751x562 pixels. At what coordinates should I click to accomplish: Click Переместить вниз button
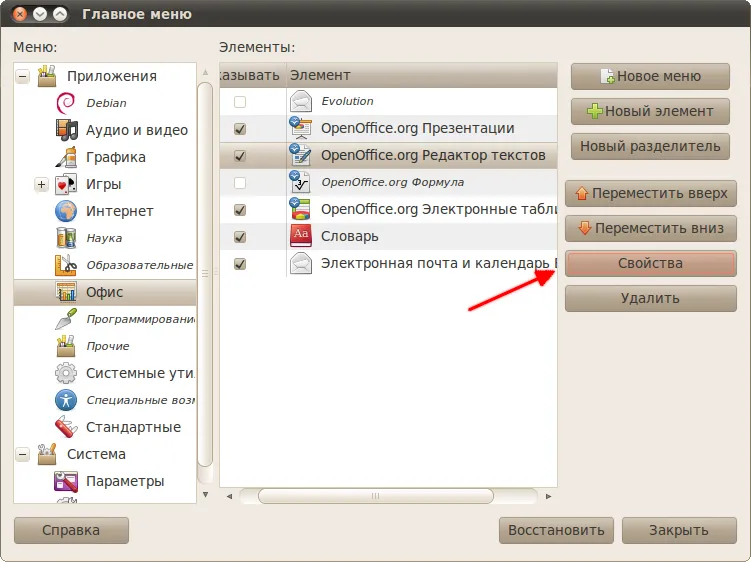650,229
